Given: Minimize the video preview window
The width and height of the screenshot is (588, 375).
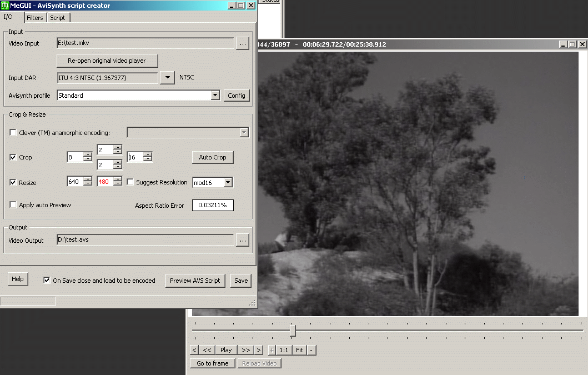Looking at the screenshot, I should point(563,44).
